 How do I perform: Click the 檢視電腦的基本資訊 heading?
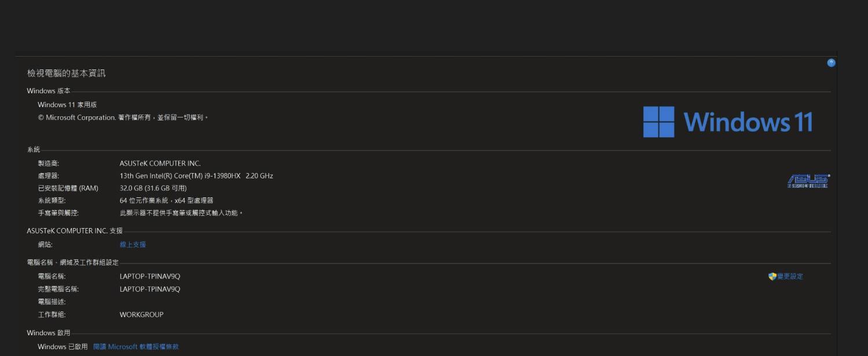coord(66,74)
